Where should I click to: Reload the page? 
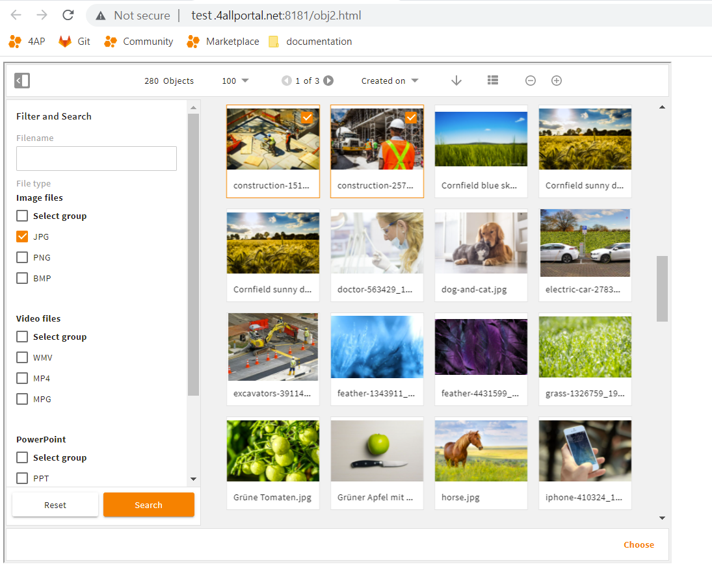68,15
